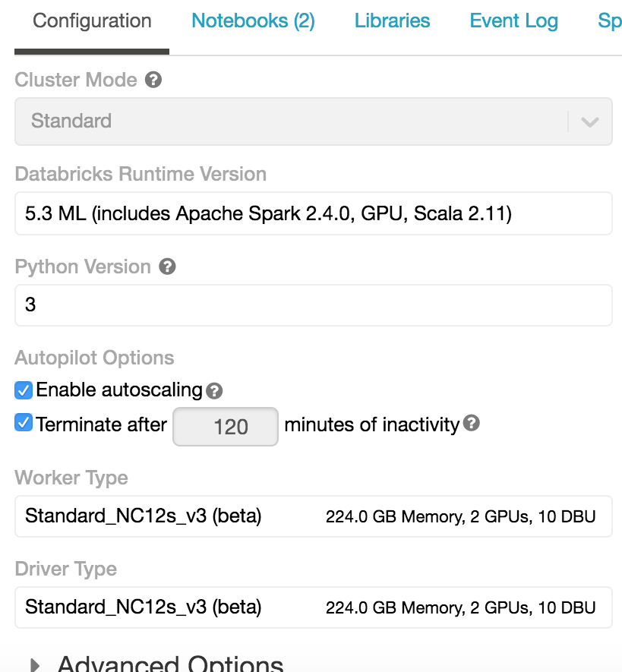Open the Worker Type selector
This screenshot has height=672, width=622.
[313, 516]
